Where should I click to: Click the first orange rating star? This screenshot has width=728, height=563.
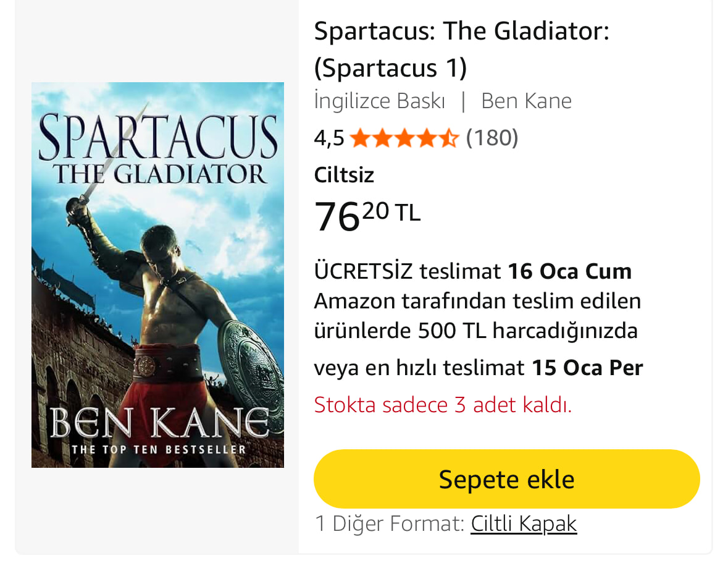coord(361,138)
